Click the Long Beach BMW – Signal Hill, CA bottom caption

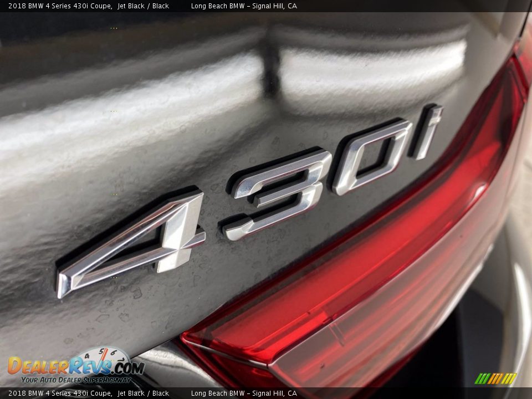click(244, 393)
